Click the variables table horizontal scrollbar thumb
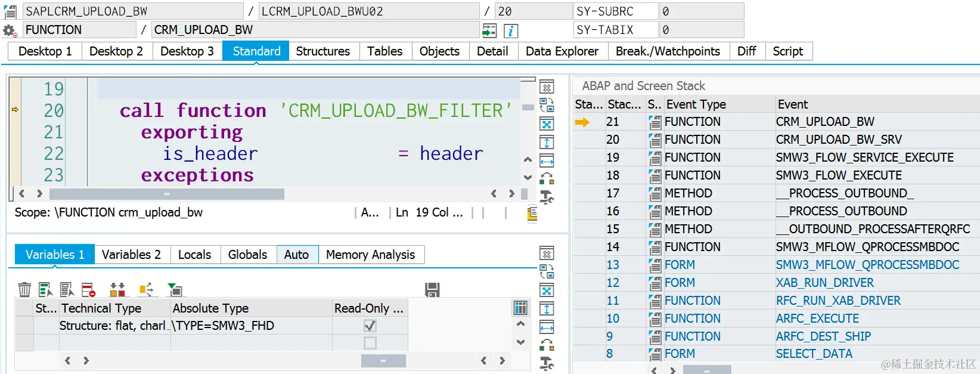The width and height of the screenshot is (980, 374). click(383, 361)
